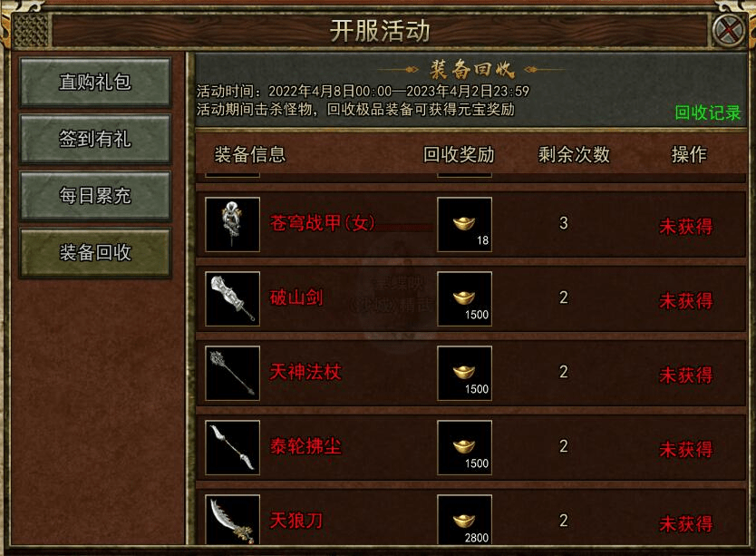The height and width of the screenshot is (556, 756).
Task: Click 未获得 for 天神法杖
Action: coord(686,375)
